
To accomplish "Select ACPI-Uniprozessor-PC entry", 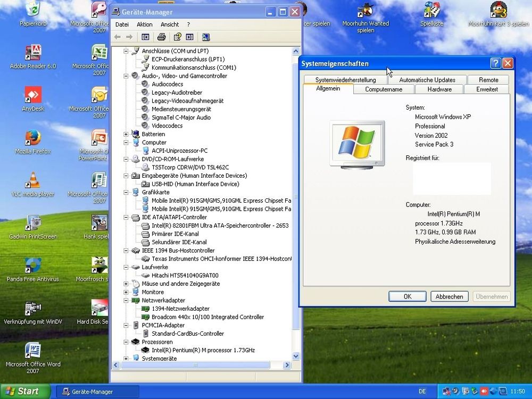I will [179, 151].
